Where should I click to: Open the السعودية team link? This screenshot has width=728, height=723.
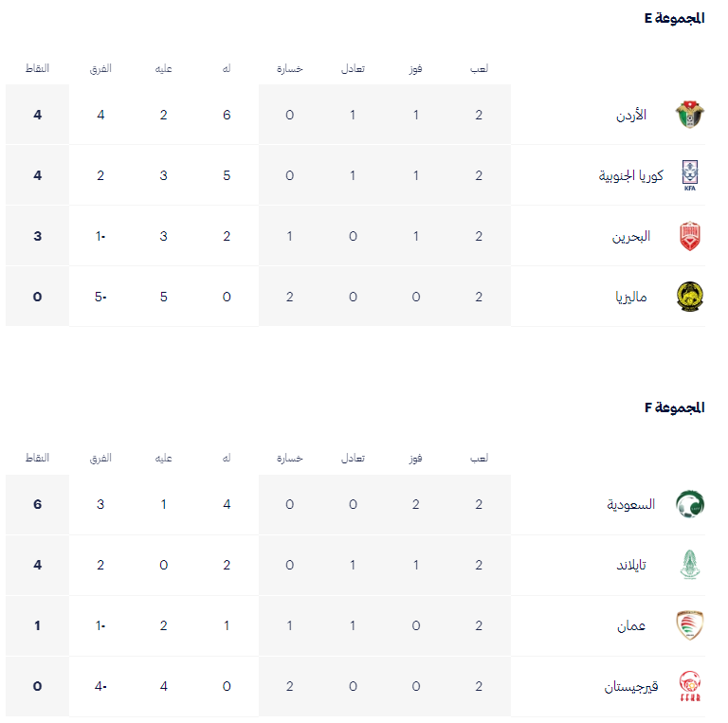pyautogui.click(x=631, y=504)
